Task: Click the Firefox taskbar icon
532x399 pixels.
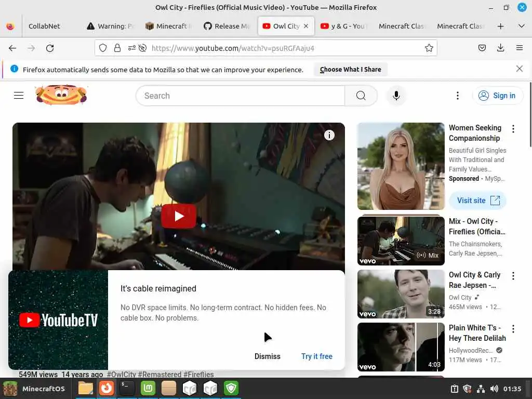Action: point(106,388)
